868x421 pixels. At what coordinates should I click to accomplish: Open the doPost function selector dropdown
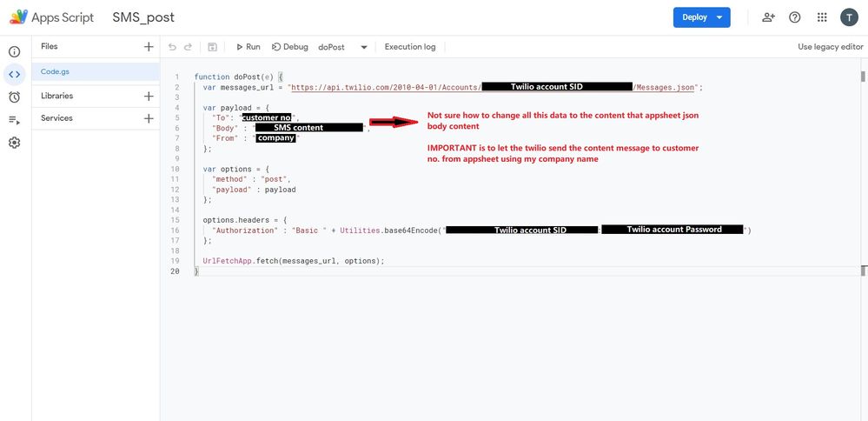(342, 47)
